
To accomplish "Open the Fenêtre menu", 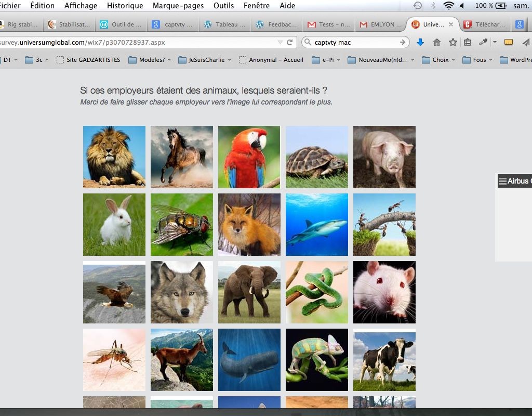I will (257, 5).
